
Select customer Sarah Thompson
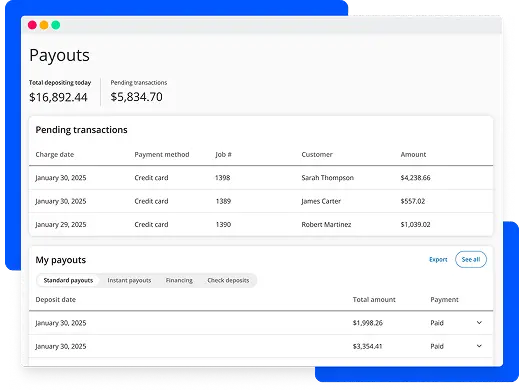pyautogui.click(x=328, y=178)
